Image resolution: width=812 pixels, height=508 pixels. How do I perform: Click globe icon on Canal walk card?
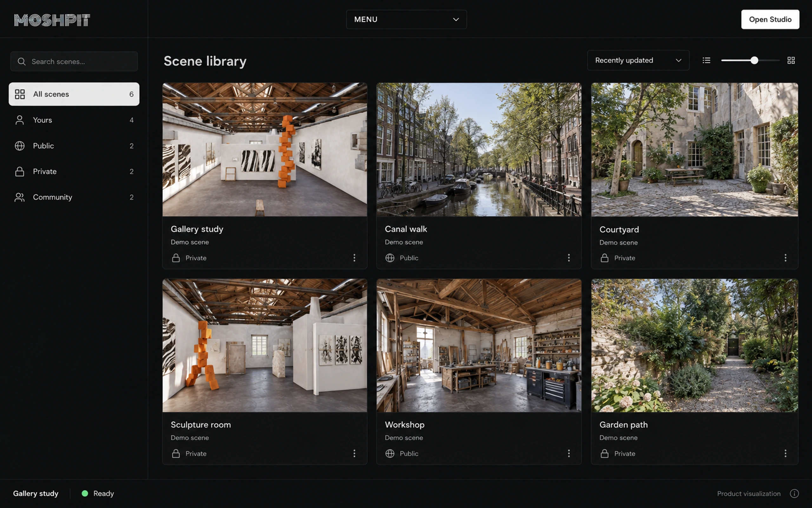pos(390,258)
